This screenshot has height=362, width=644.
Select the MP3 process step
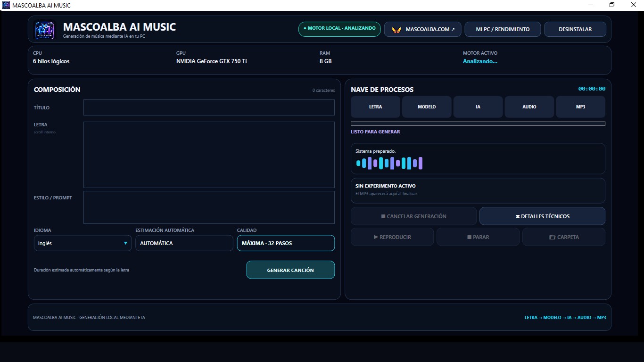pyautogui.click(x=581, y=107)
